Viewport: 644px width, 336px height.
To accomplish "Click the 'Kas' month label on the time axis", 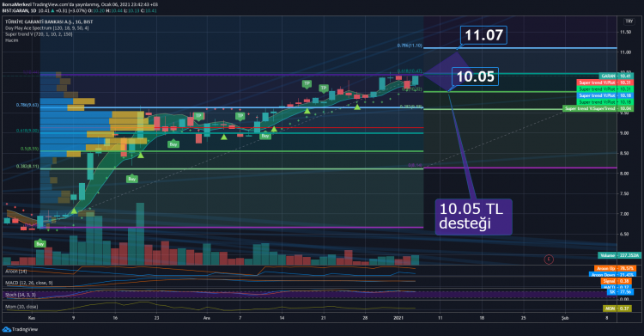I will click(32, 318).
